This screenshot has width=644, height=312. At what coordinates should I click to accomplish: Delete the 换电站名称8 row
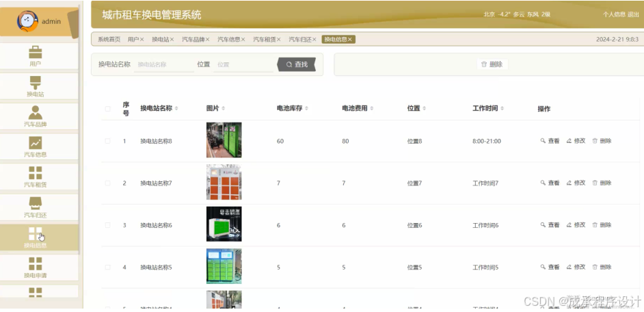pyautogui.click(x=602, y=141)
